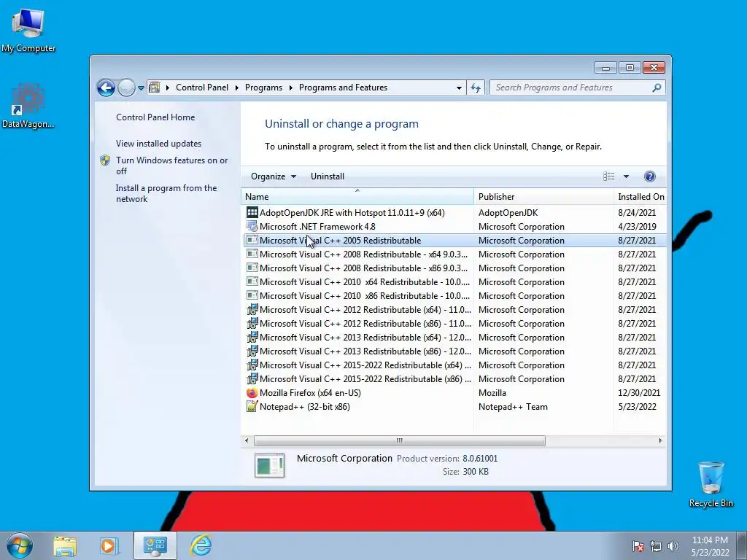Viewport: 747px width, 560px height.
Task: Expand the arrow after Control Panel breadcrumb
Action: 237,87
